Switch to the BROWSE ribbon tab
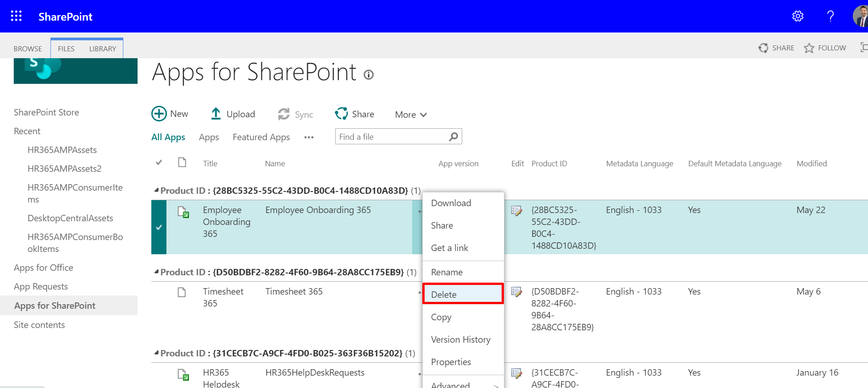The width and height of the screenshot is (868, 388). coord(28,49)
